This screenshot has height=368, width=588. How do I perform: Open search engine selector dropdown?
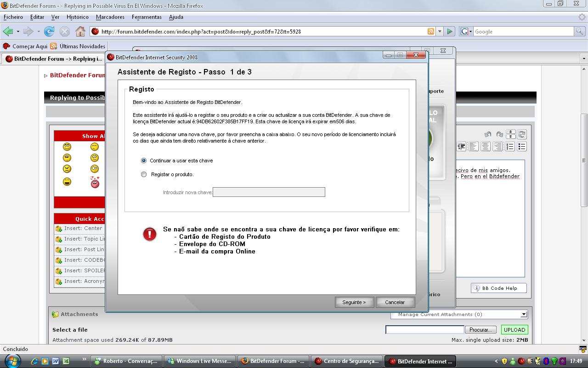coord(466,31)
